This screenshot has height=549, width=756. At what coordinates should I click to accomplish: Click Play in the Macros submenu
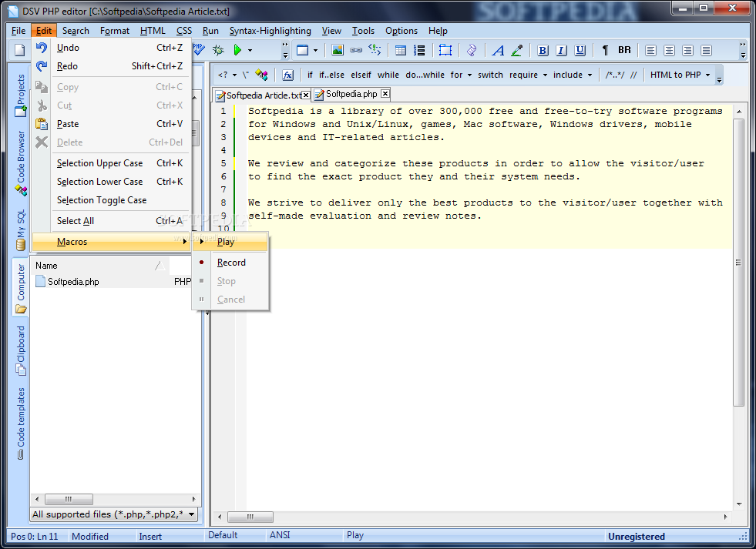click(x=230, y=242)
